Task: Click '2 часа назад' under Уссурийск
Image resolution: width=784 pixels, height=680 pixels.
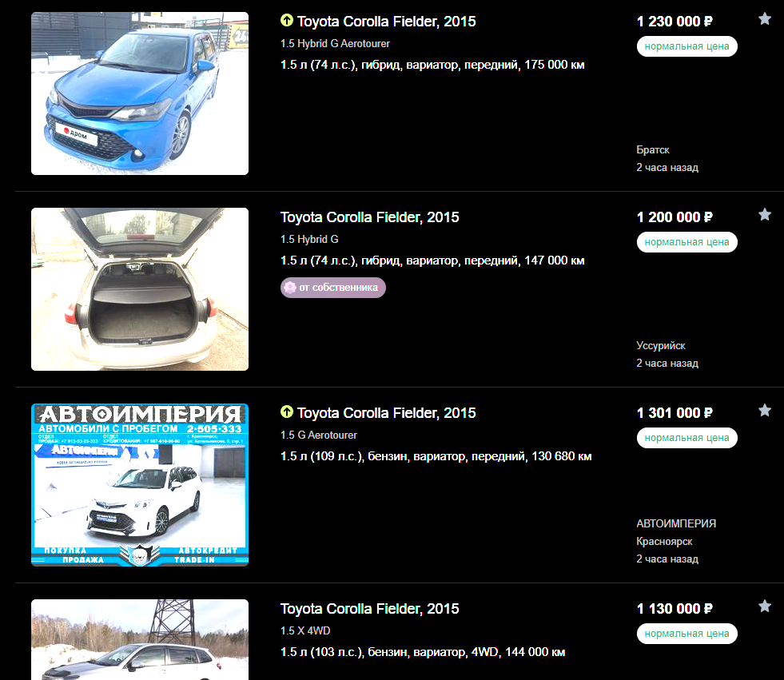Action: tap(667, 363)
